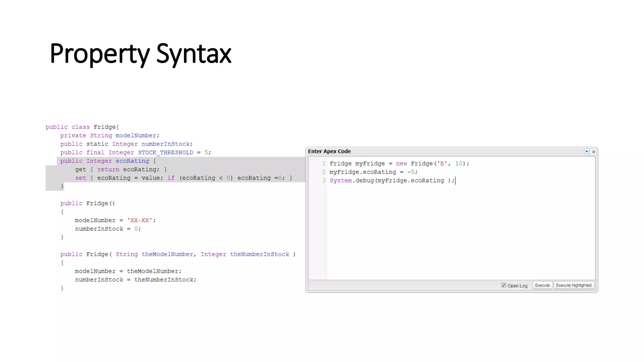Image resolution: width=644 pixels, height=362 pixels.
Task: Click line number 1 in the gutter
Action: click(x=323, y=163)
